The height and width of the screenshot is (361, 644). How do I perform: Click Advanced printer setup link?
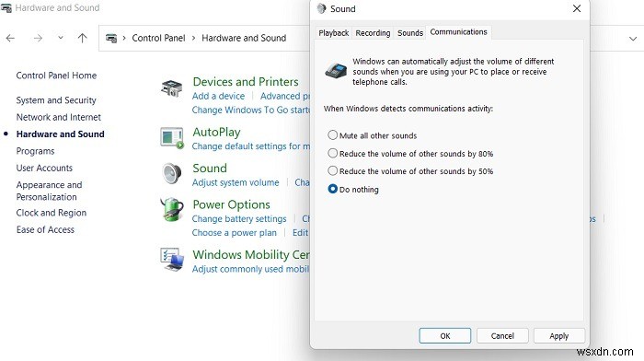tap(285, 96)
